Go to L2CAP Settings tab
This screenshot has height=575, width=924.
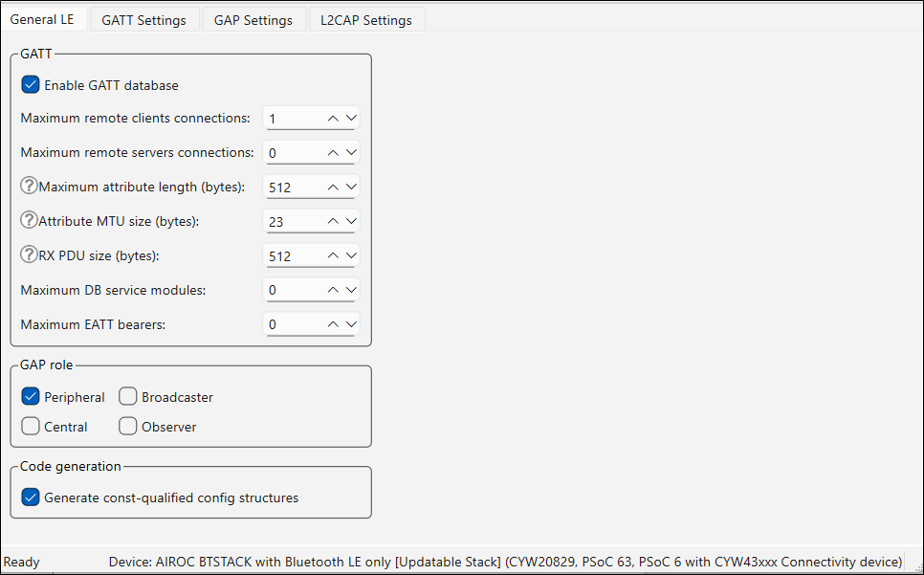coord(366,20)
